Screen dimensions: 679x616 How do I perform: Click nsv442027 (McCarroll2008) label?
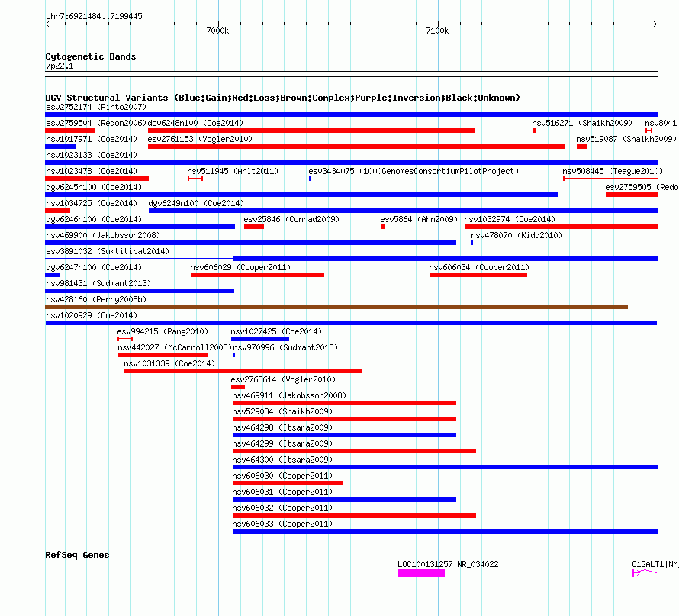(175, 347)
